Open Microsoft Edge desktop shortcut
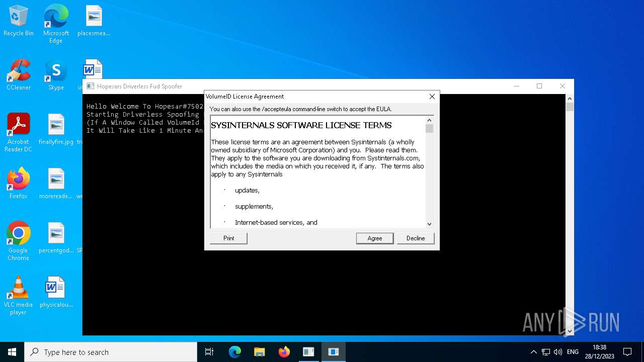Screen dimensions: 644x362 click(x=56, y=24)
